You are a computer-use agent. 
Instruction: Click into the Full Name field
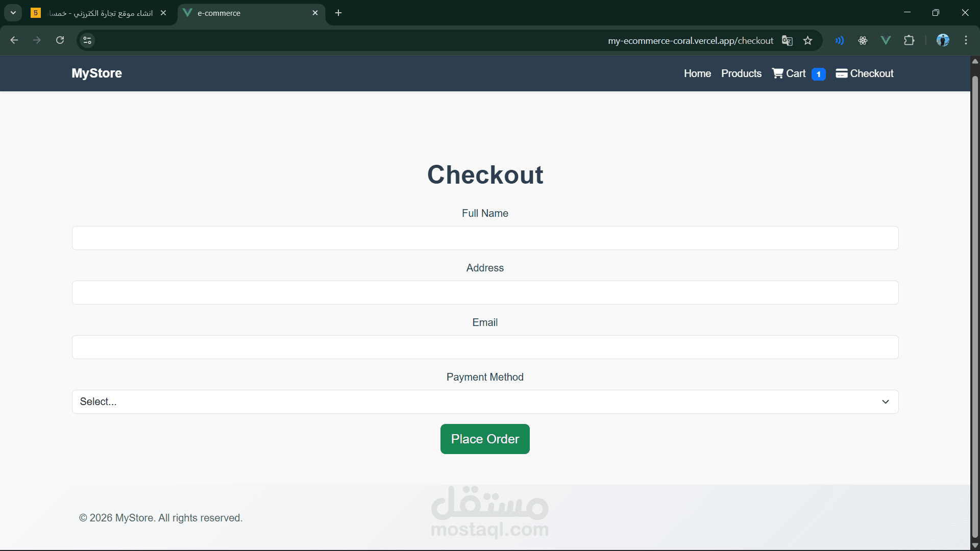pos(485,238)
